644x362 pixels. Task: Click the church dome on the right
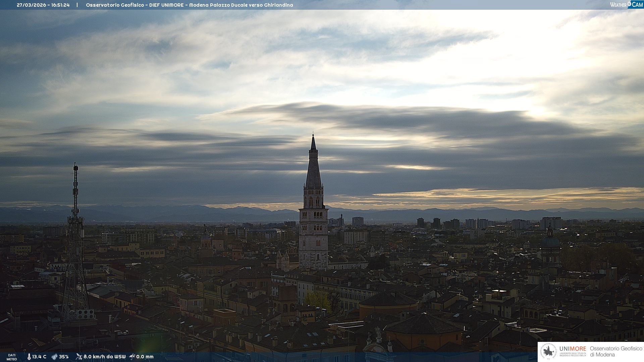click(x=550, y=242)
